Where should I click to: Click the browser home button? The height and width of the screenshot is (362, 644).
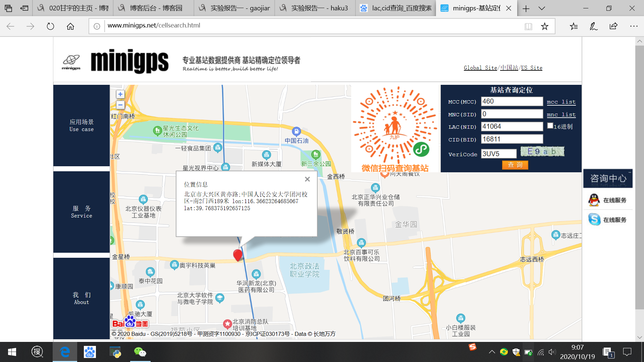tap(70, 26)
